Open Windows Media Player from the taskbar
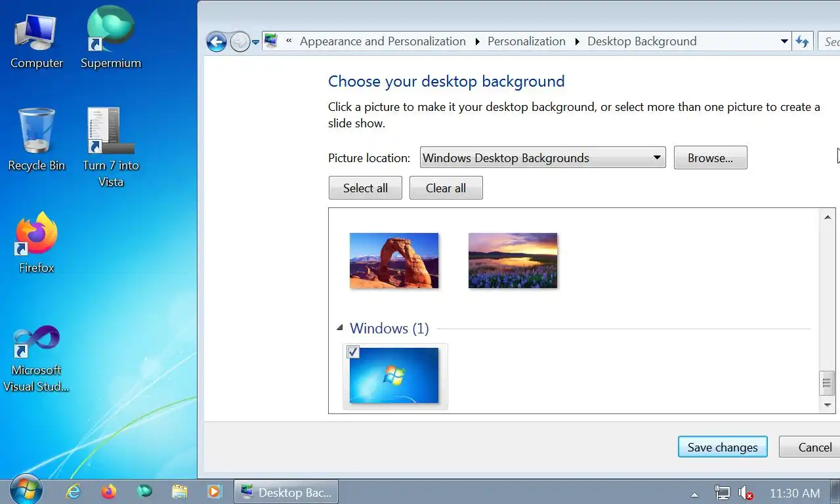This screenshot has width=840, height=504. point(214,492)
